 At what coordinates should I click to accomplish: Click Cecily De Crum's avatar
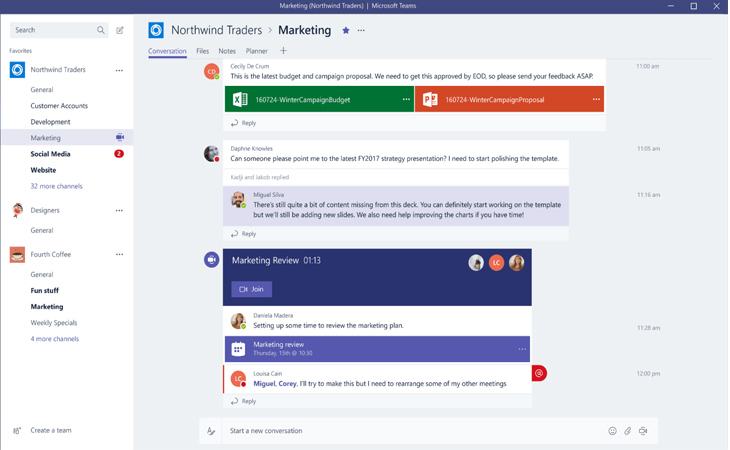pyautogui.click(x=211, y=71)
